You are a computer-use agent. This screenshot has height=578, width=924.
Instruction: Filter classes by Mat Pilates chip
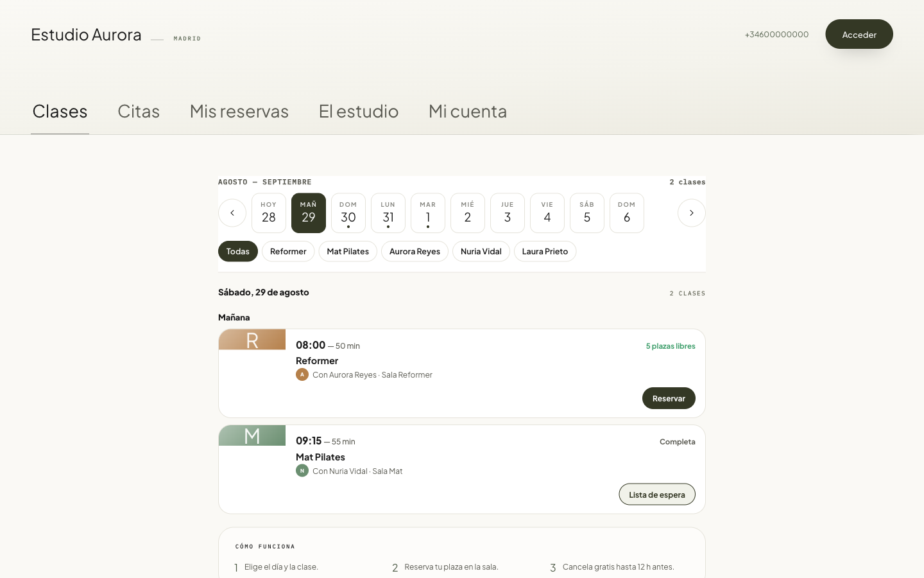[348, 251]
